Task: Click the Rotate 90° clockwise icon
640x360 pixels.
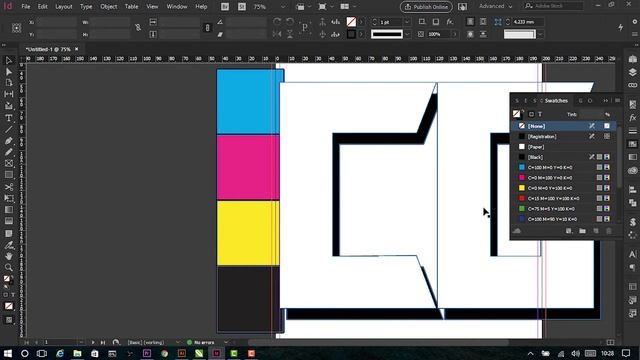Action: (x=277, y=22)
